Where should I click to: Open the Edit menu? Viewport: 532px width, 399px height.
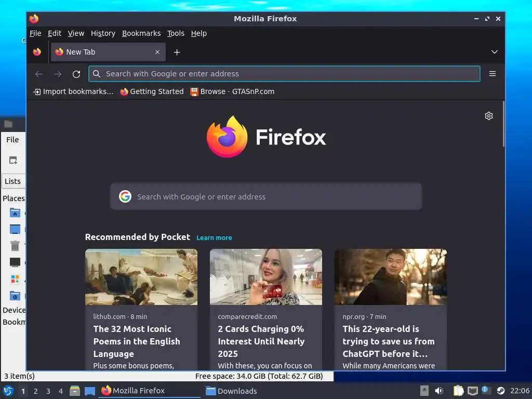tap(55, 33)
